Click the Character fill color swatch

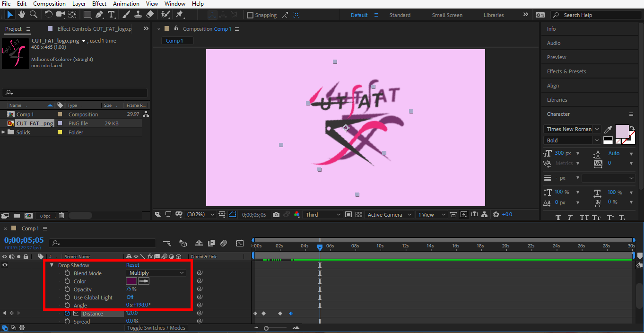(x=622, y=131)
